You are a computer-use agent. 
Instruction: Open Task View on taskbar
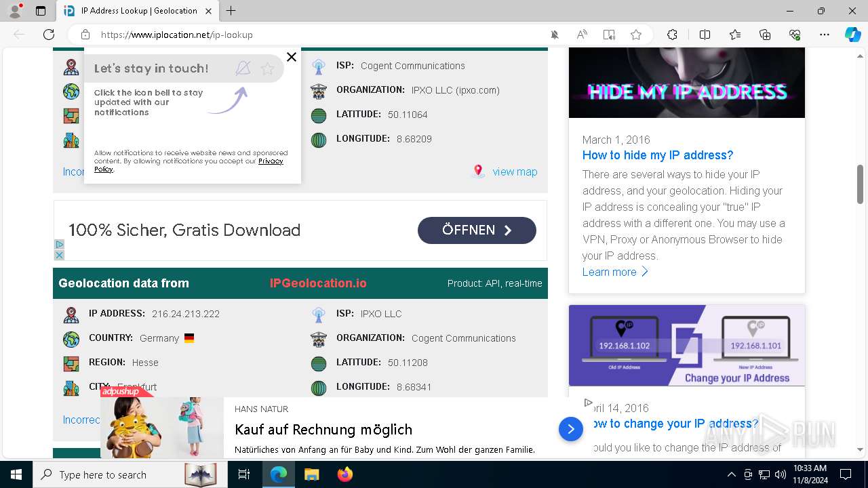tap(244, 474)
